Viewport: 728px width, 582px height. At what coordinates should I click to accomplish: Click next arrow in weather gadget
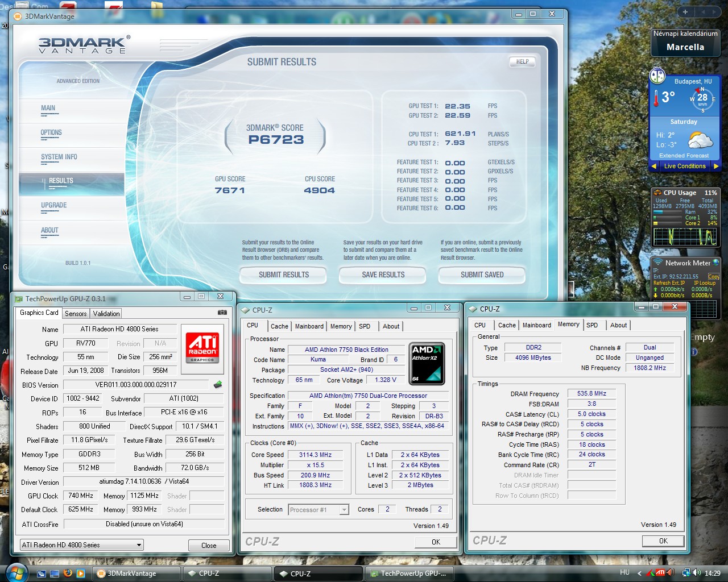tap(715, 166)
